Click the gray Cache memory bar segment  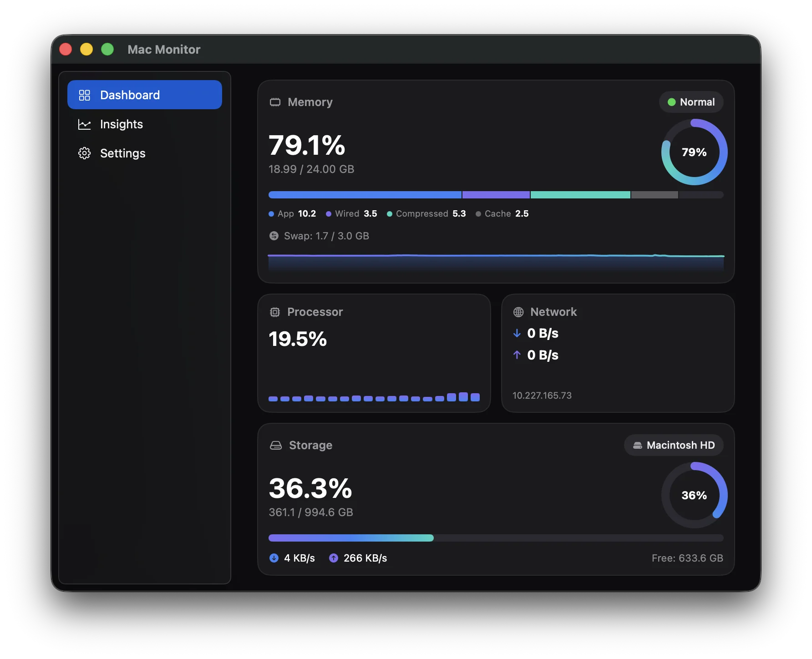click(655, 195)
